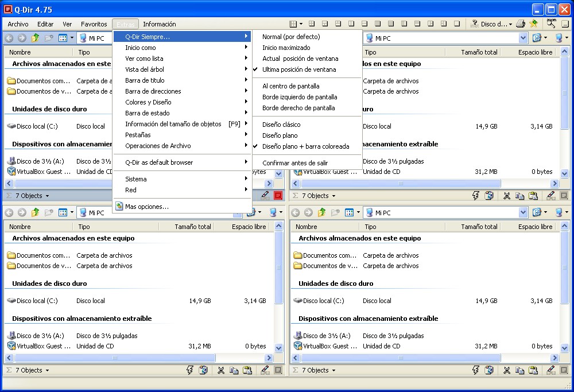Screen dimensions: 574x392
Task: Expand Inicio como submenu
Action: pos(182,48)
